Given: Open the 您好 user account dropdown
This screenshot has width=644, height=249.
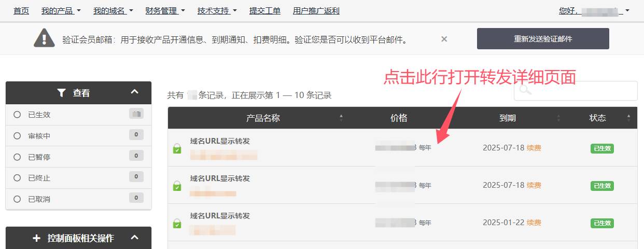Looking at the screenshot, I should [594, 10].
